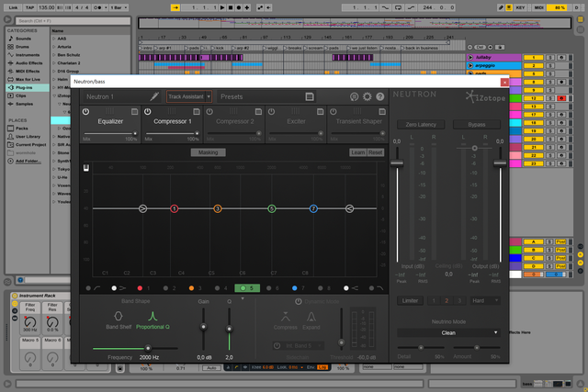Open the Compressor 1 module preset icon
This screenshot has width=588, height=392.
(197, 111)
